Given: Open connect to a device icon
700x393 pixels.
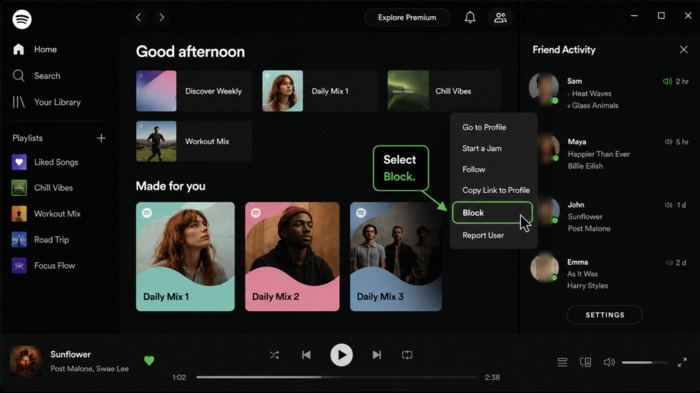Looking at the screenshot, I should click(x=585, y=362).
